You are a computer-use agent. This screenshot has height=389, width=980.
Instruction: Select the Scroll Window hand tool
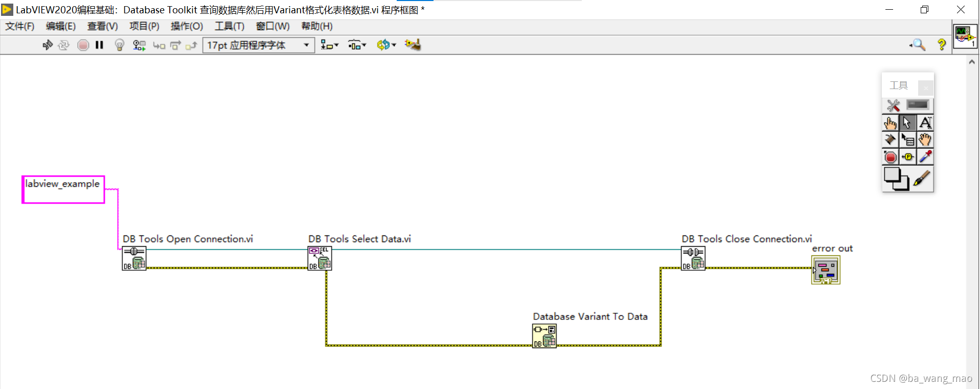pos(925,140)
